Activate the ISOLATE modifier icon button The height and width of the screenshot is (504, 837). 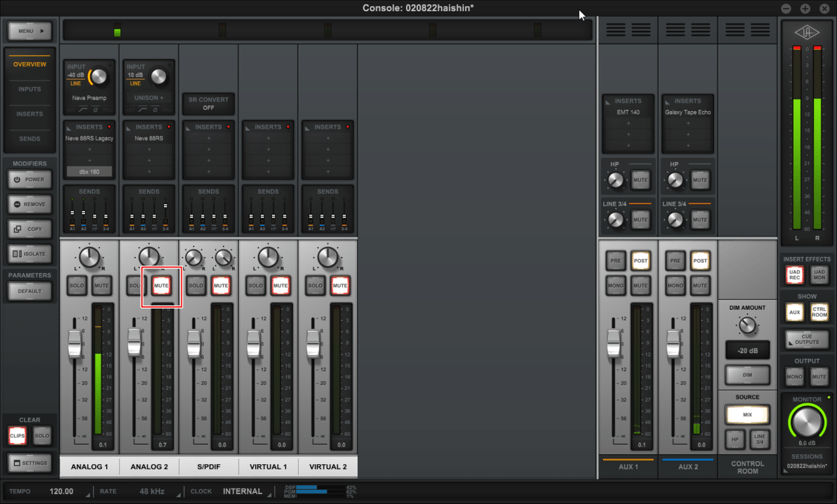[x=29, y=254]
